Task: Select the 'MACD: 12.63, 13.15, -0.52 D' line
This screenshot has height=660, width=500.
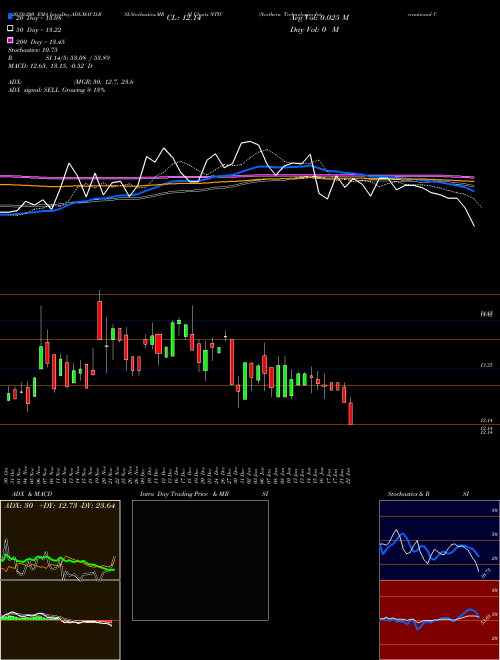Action: coord(50,66)
